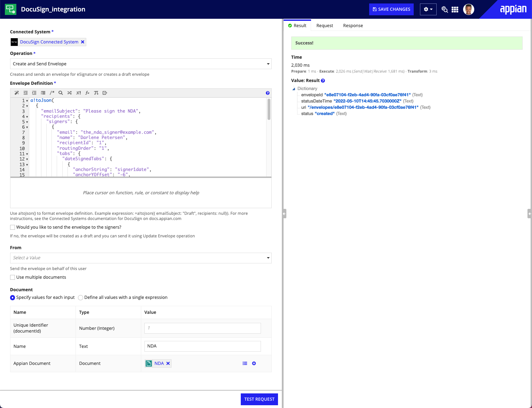Switch to the Response tab
Screen dimensions: 532x408
point(353,26)
